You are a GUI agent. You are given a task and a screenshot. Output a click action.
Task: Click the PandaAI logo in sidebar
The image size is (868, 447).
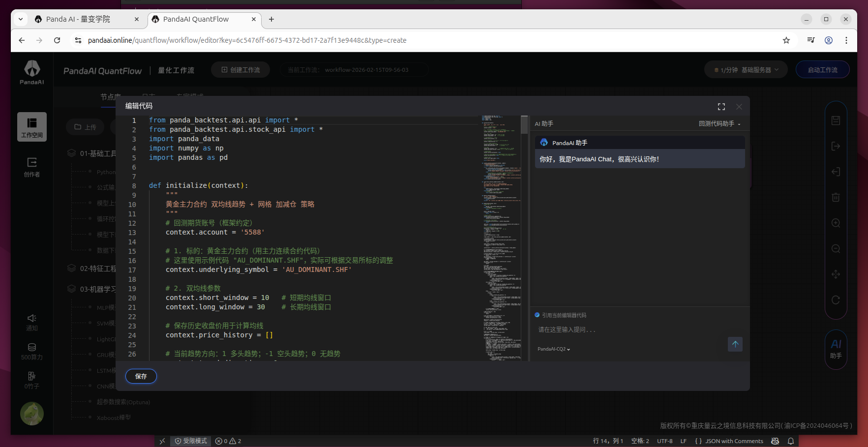pyautogui.click(x=32, y=72)
